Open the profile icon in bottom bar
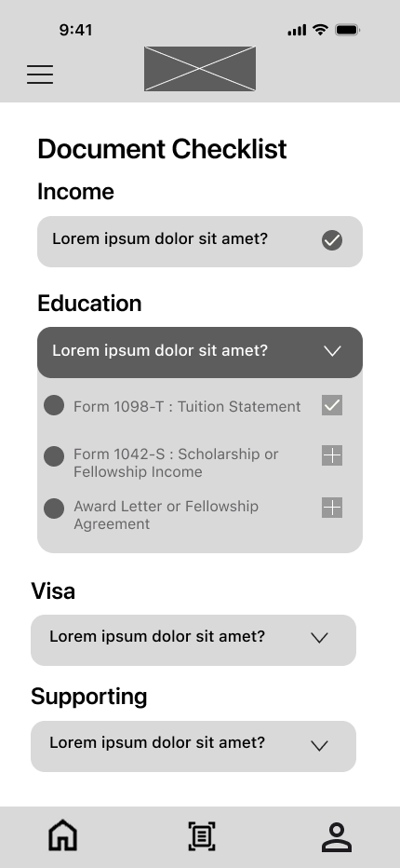Viewport: 400px width, 868px height. (337, 836)
